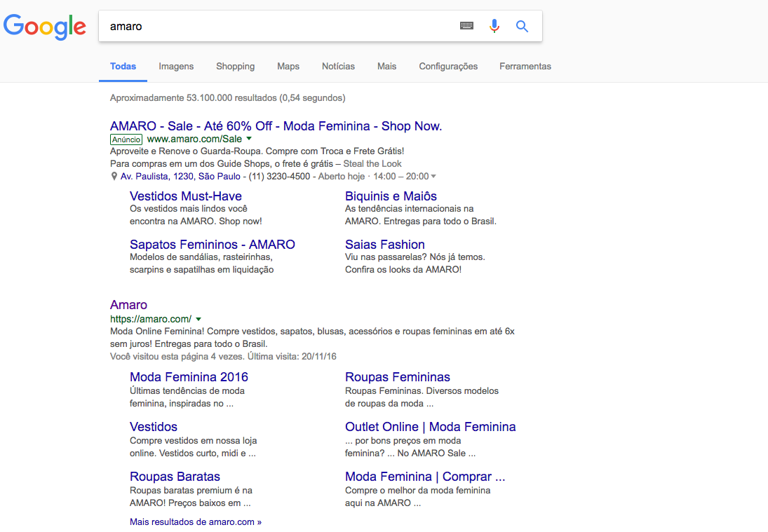Open the Moda Feminina 2016 sitelink
This screenshot has width=768, height=532.
pos(189,377)
